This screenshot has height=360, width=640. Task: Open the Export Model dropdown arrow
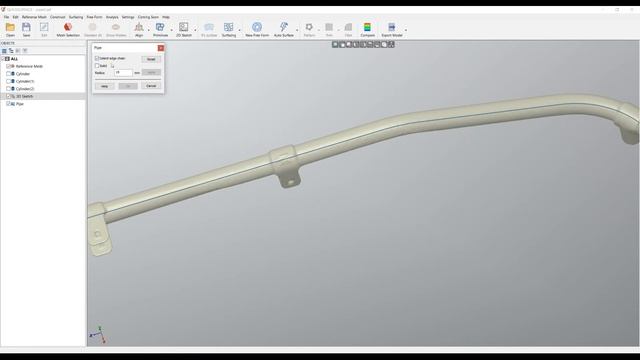[x=406, y=30]
